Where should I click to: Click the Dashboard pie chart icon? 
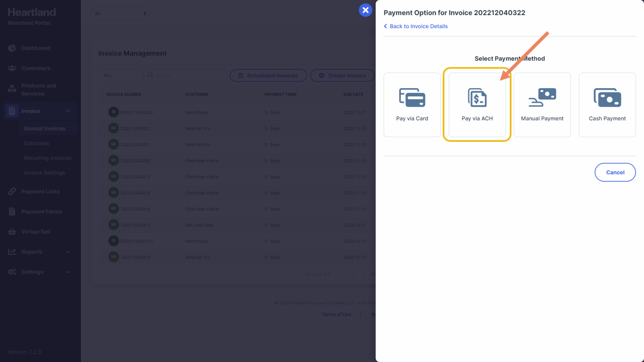coord(12,48)
